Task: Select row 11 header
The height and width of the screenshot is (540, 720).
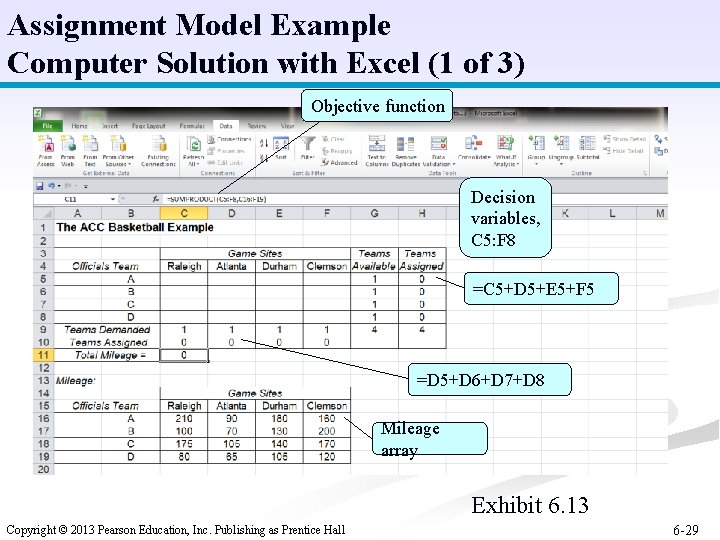Action: coord(44,355)
